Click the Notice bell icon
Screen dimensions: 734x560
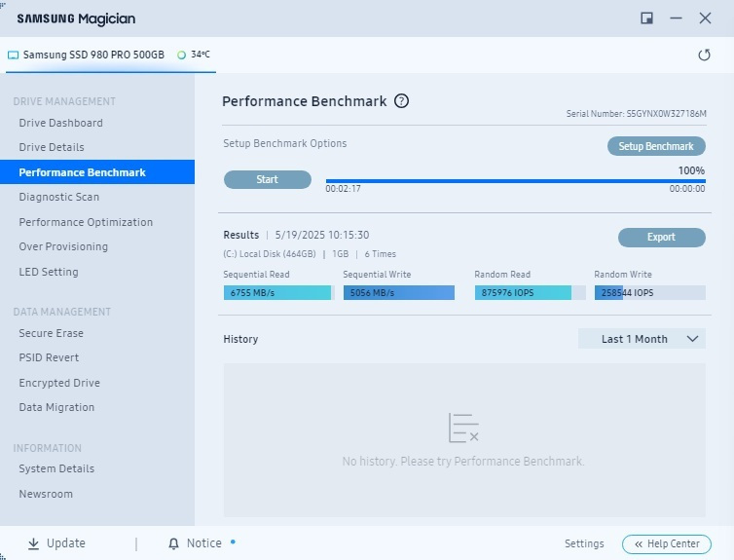[x=173, y=543]
